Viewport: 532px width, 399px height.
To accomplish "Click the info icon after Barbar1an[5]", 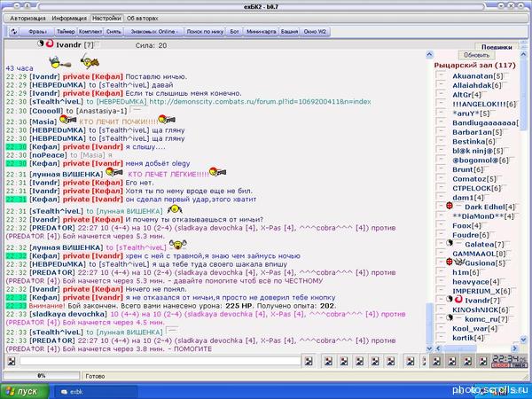I will click(505, 131).
